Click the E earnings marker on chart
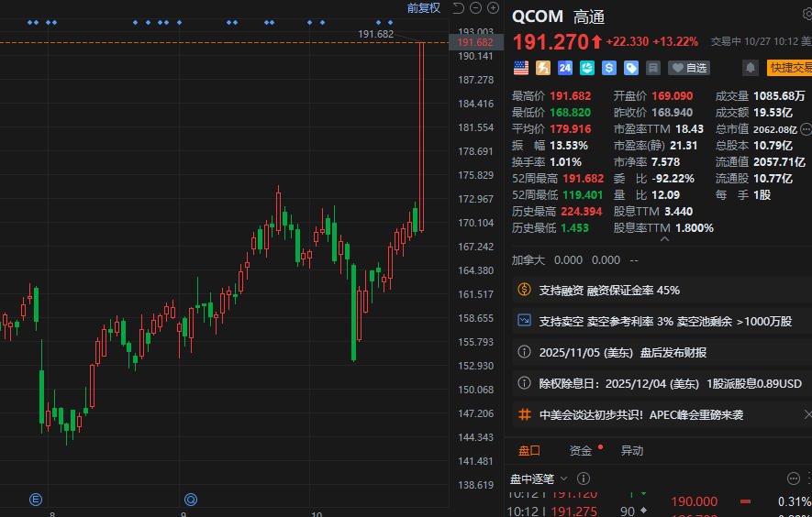 tap(36, 500)
